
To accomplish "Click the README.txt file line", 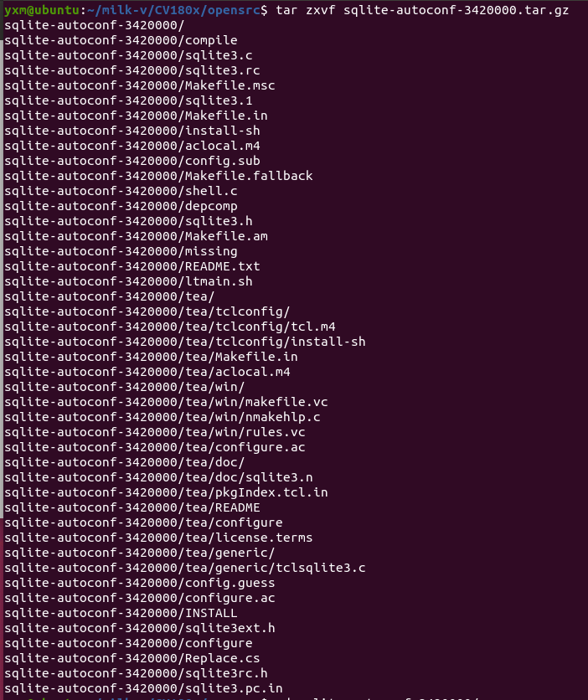I will (132, 266).
